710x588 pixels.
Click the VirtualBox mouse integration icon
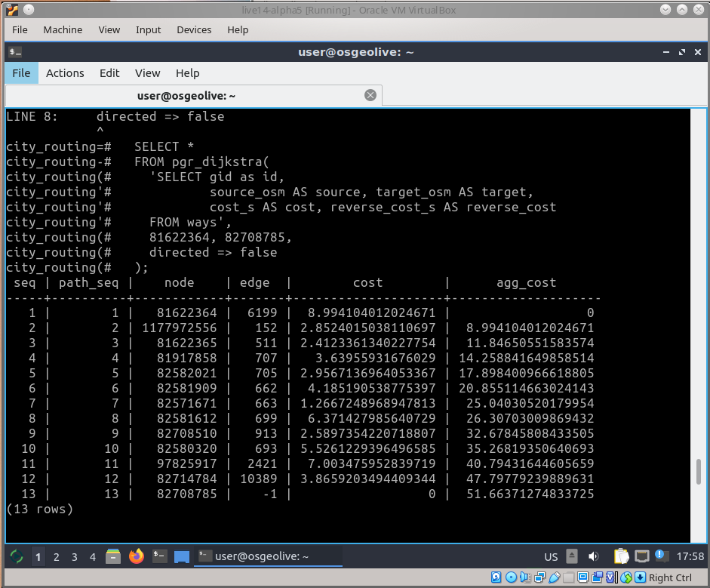tap(626, 577)
